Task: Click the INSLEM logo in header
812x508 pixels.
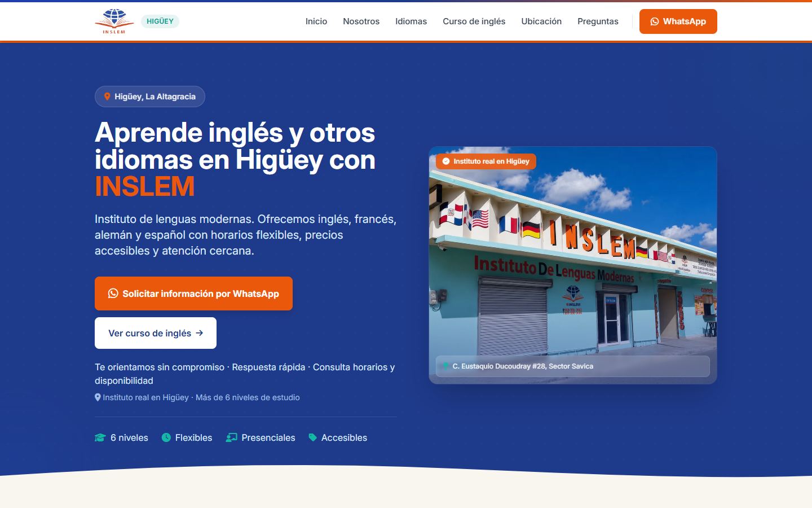Action: click(x=114, y=21)
